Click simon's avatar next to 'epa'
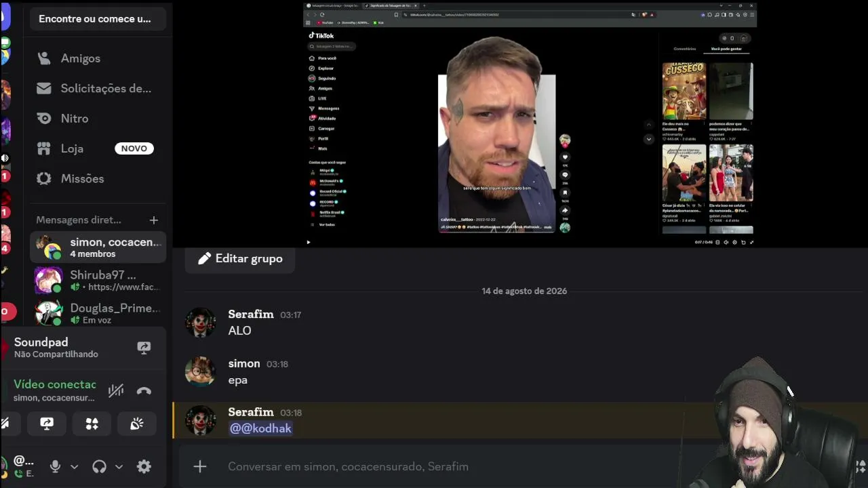This screenshot has width=868, height=488. pyautogui.click(x=201, y=371)
